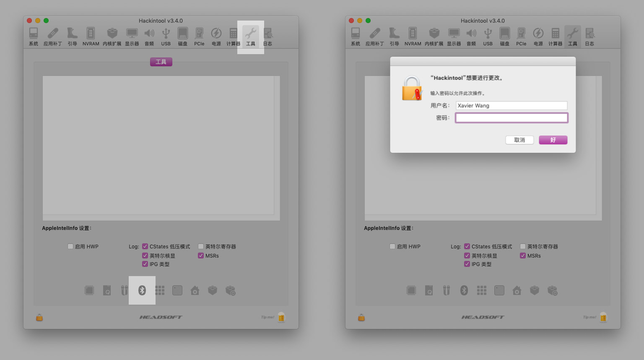Select 计算器 icon in right window toolbar

556,37
